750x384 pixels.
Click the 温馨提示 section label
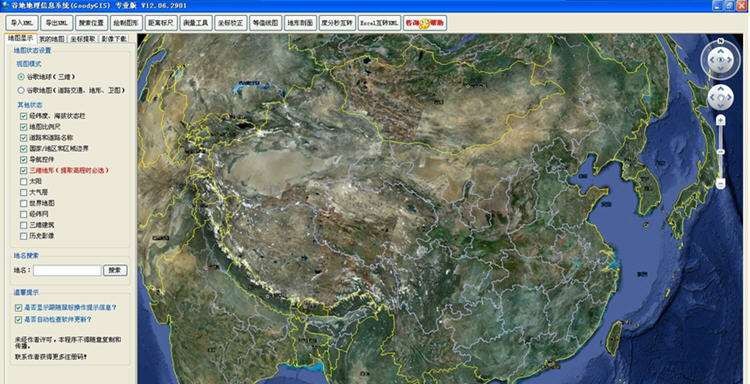[x=26, y=292]
